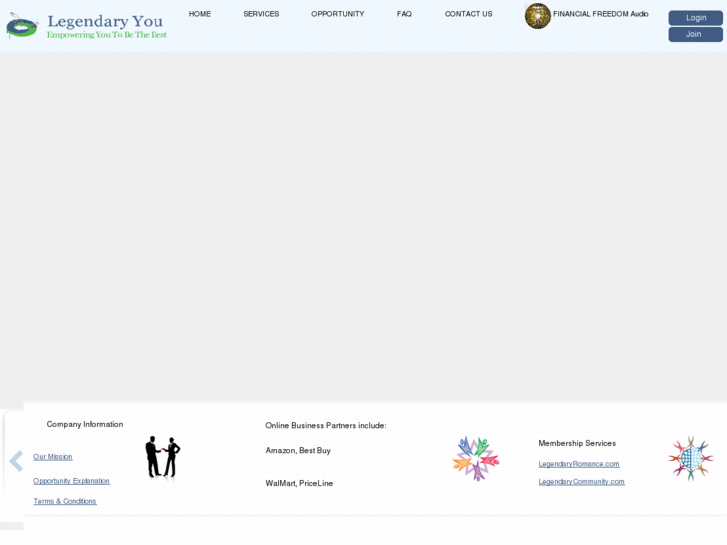Open the FAQ page
727x545 pixels.
404,14
